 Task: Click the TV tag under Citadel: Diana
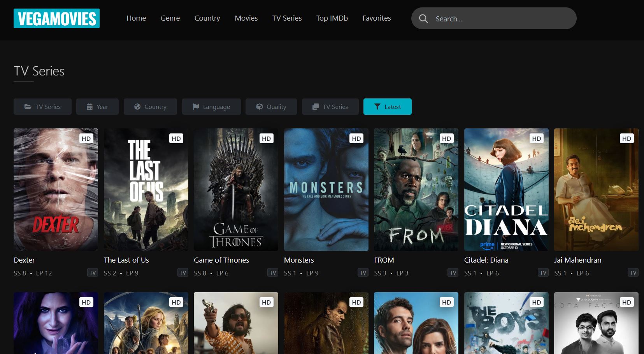pos(543,273)
